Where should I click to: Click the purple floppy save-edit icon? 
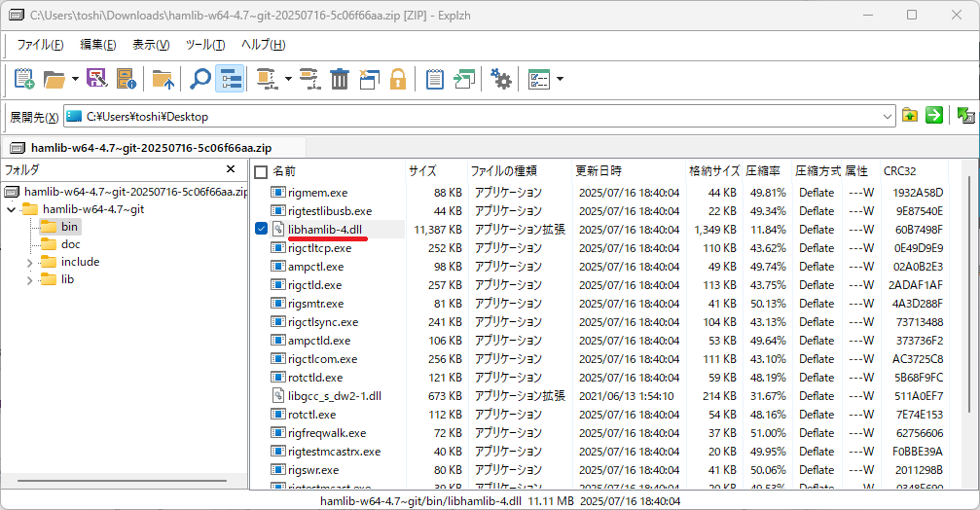click(x=96, y=79)
